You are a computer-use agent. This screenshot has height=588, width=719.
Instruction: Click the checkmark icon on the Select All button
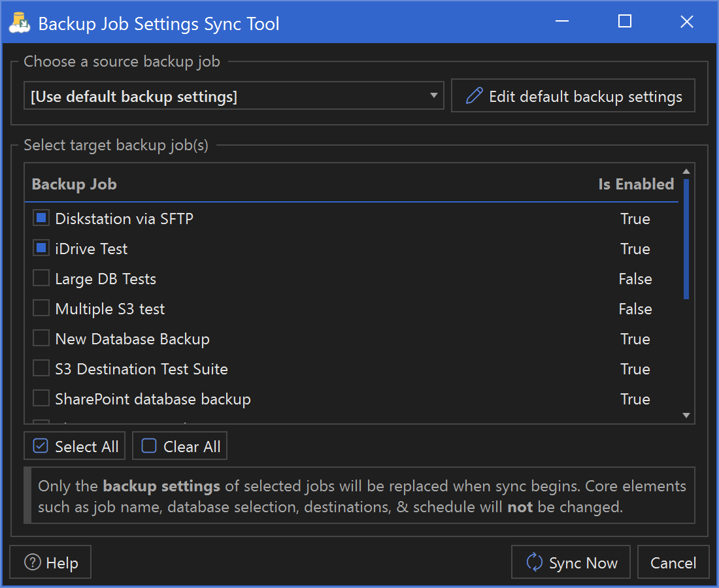coord(41,445)
